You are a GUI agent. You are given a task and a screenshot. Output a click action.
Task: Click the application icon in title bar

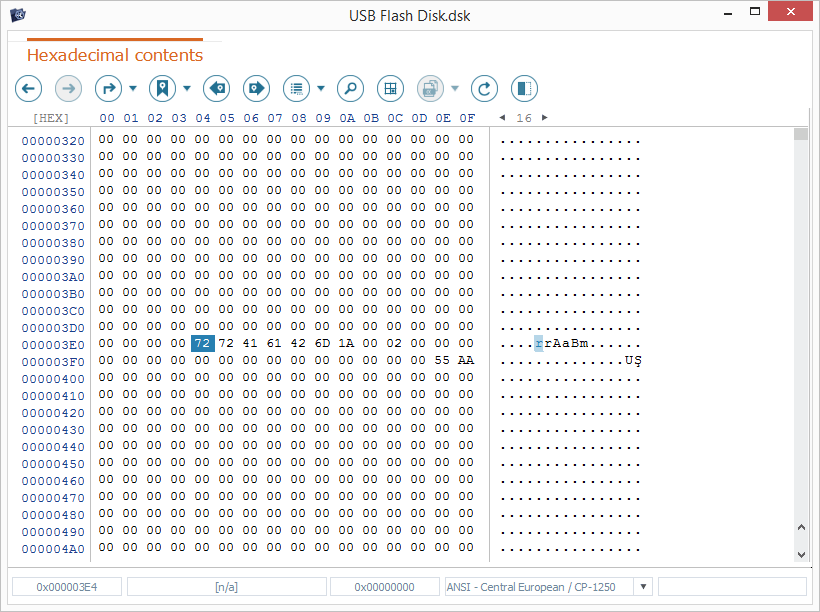click(18, 15)
